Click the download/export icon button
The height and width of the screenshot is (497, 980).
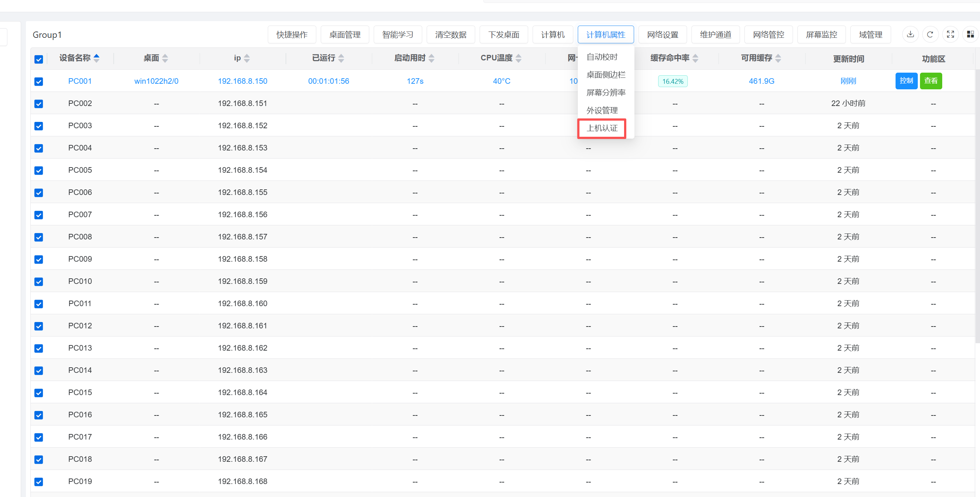910,34
